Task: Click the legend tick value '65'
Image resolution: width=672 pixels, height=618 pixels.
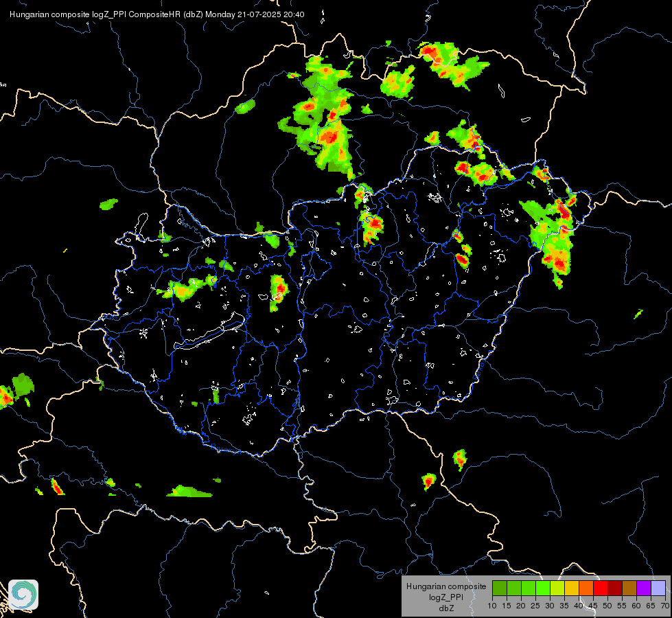Action: pyautogui.click(x=651, y=606)
